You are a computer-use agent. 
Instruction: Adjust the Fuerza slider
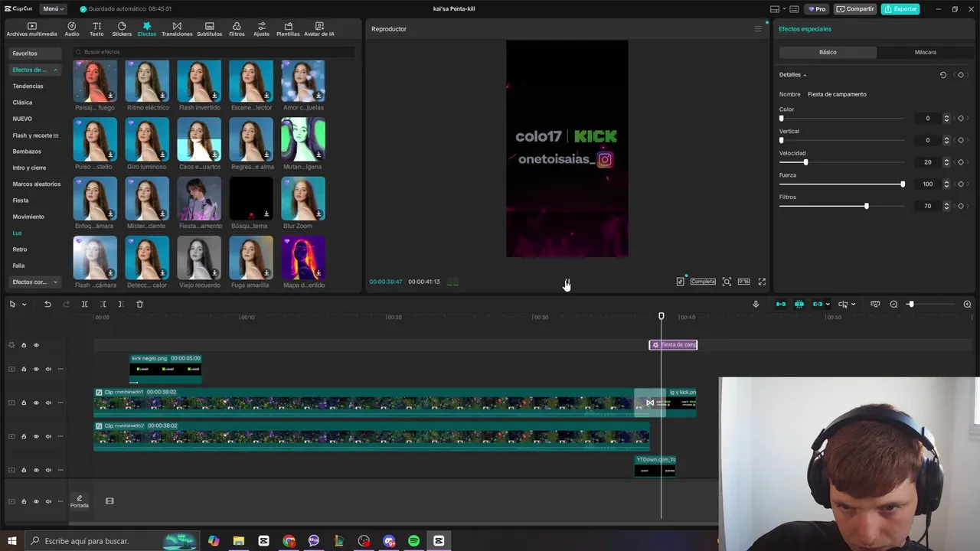[903, 184]
